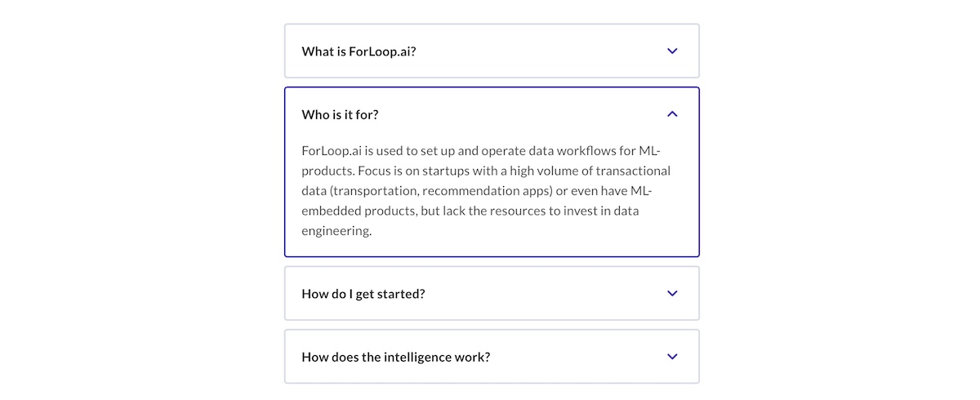Click empty header space right of "Who is it for?"
The image size is (980, 400).
pos(523,114)
